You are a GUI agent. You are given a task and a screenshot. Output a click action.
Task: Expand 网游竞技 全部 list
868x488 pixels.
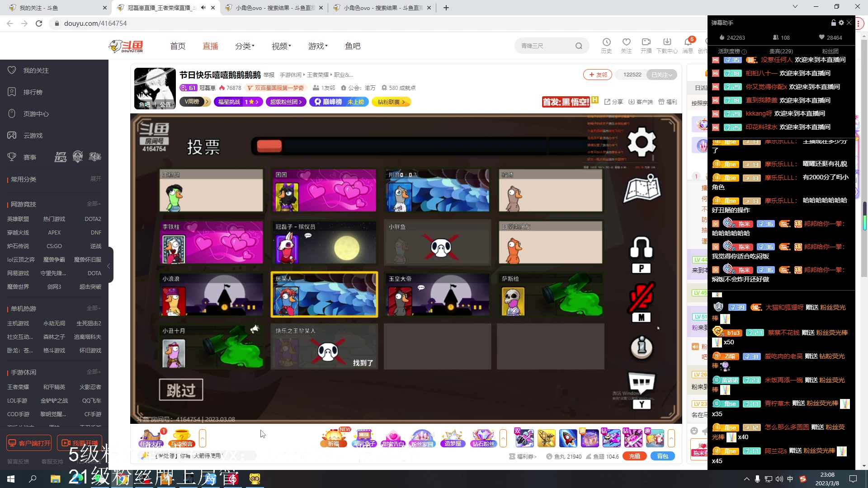[94, 204]
